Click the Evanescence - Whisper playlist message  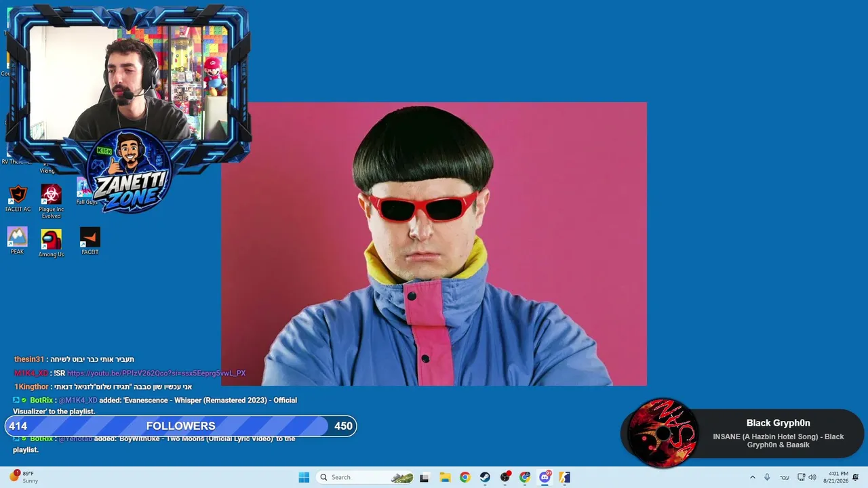155,405
